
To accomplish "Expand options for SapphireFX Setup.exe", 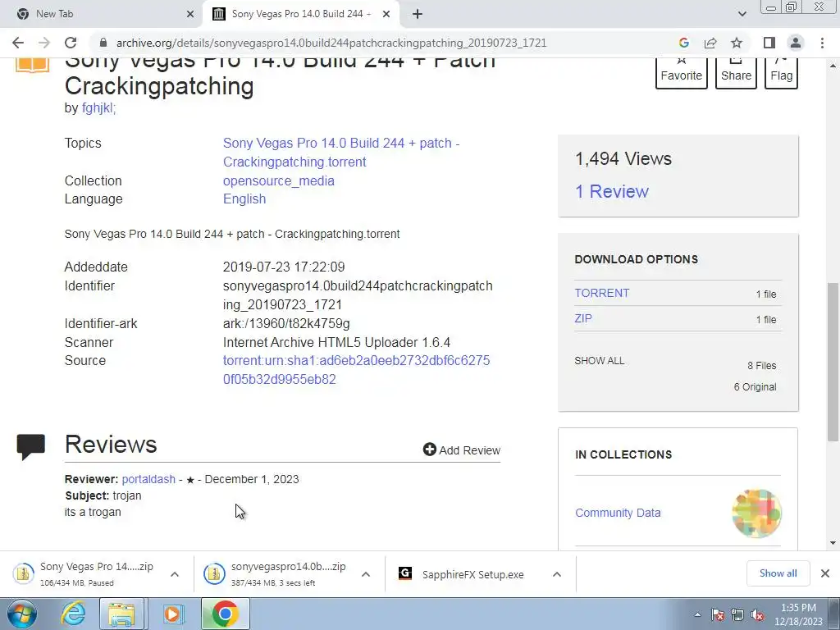I will tap(557, 574).
